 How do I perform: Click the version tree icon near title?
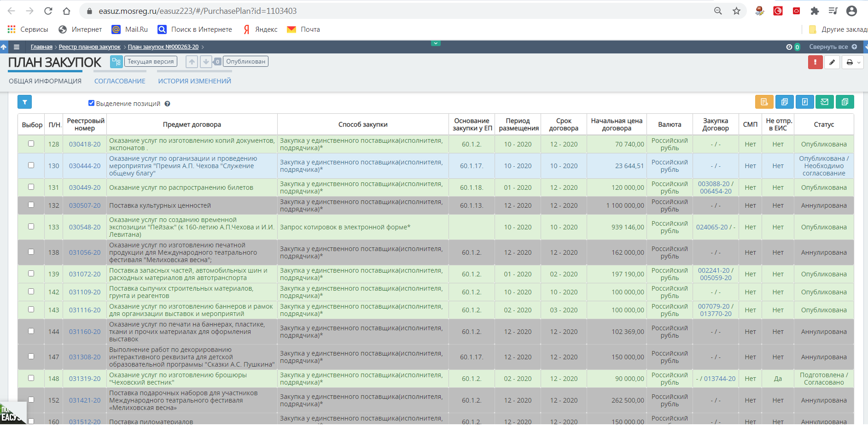click(x=116, y=62)
